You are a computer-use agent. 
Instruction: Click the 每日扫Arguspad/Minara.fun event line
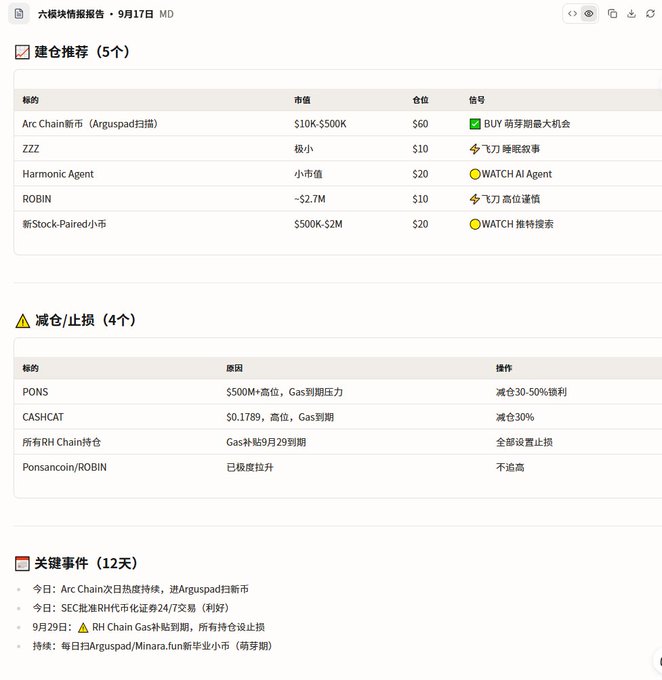pos(152,646)
